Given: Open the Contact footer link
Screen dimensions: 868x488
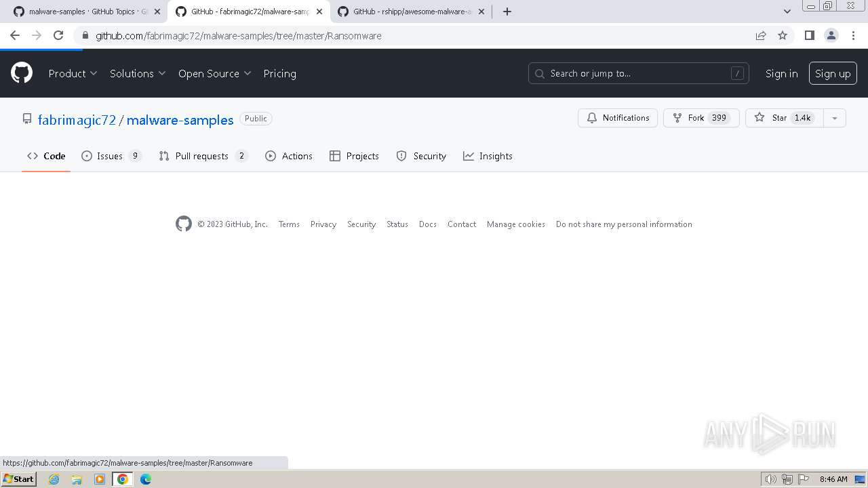Looking at the screenshot, I should [462, 224].
